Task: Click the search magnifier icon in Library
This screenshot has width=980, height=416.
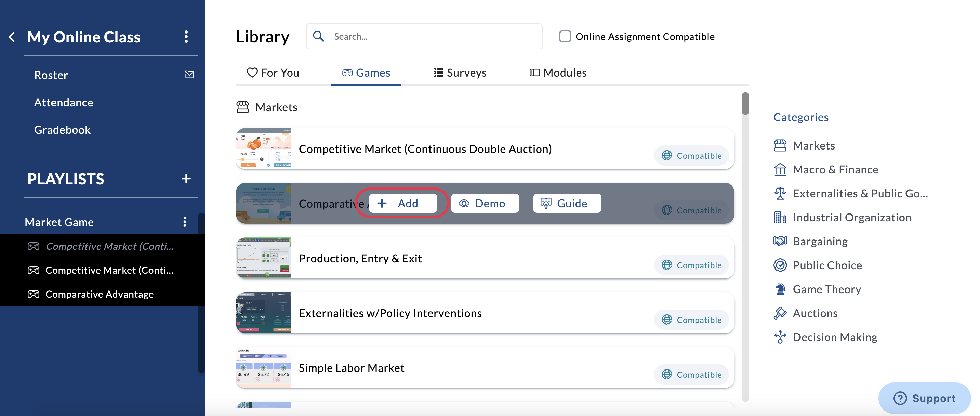Action: click(319, 36)
